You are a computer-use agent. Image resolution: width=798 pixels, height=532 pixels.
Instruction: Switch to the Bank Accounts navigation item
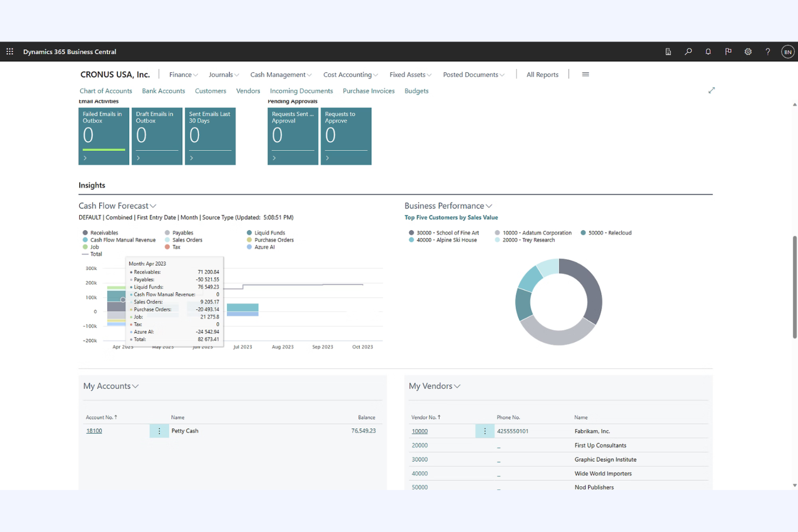163,91
